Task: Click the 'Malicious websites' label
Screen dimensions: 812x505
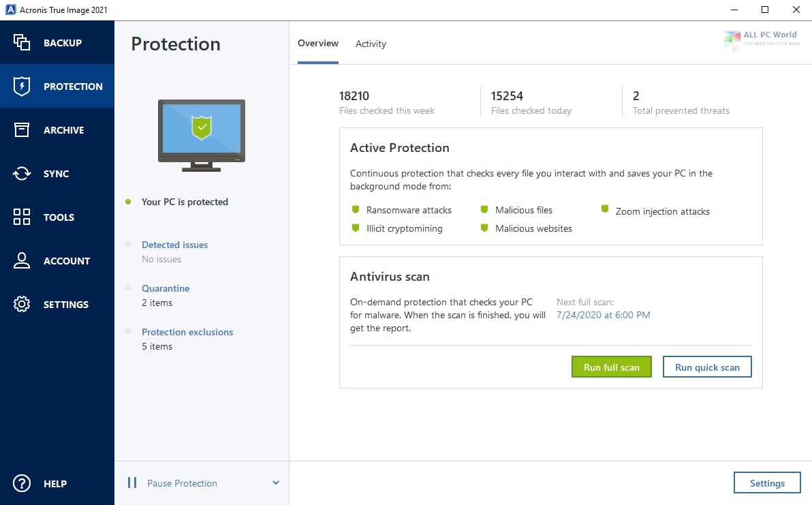Action: pyautogui.click(x=533, y=228)
